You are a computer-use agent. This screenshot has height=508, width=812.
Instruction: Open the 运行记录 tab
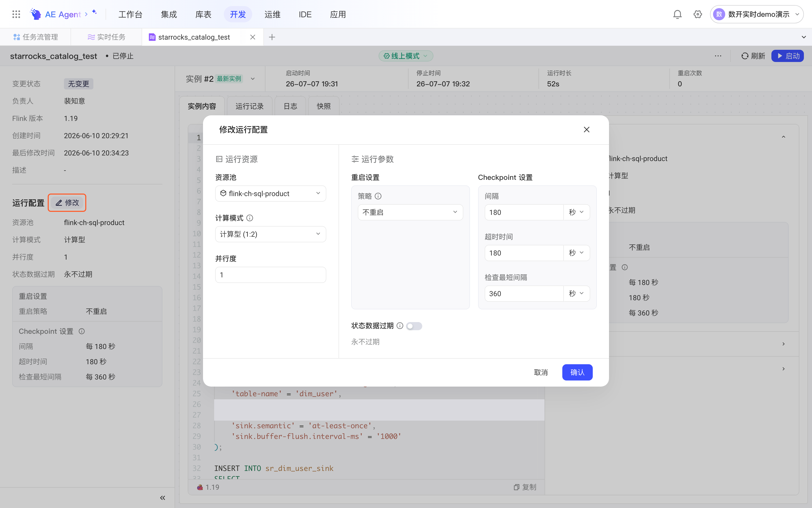click(249, 106)
